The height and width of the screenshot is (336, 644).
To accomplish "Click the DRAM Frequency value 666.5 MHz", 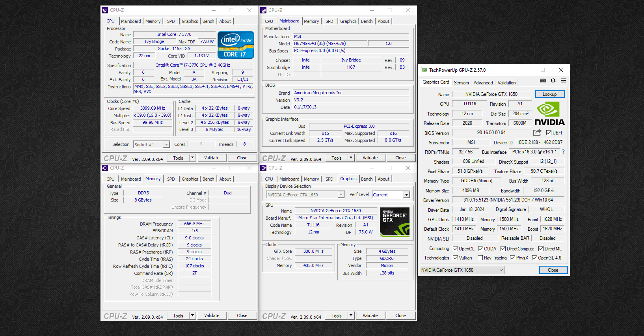I will click(194, 224).
